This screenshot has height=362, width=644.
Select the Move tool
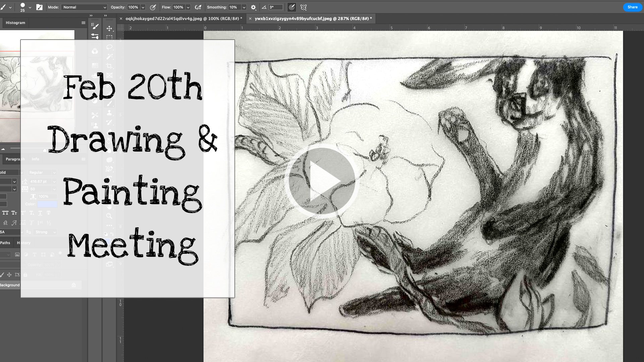109,28
